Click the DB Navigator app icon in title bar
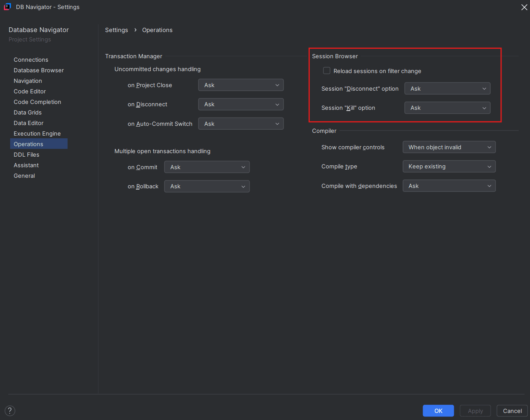 [7, 7]
